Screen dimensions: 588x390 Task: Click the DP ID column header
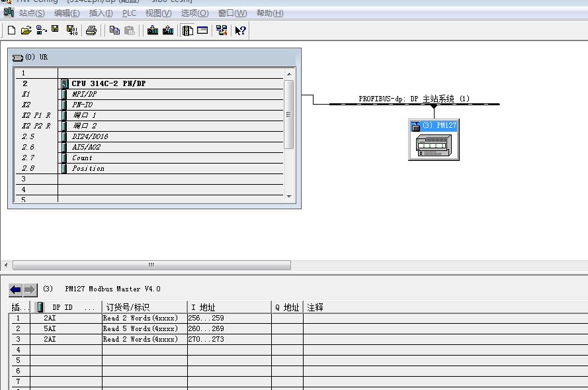tap(66, 307)
